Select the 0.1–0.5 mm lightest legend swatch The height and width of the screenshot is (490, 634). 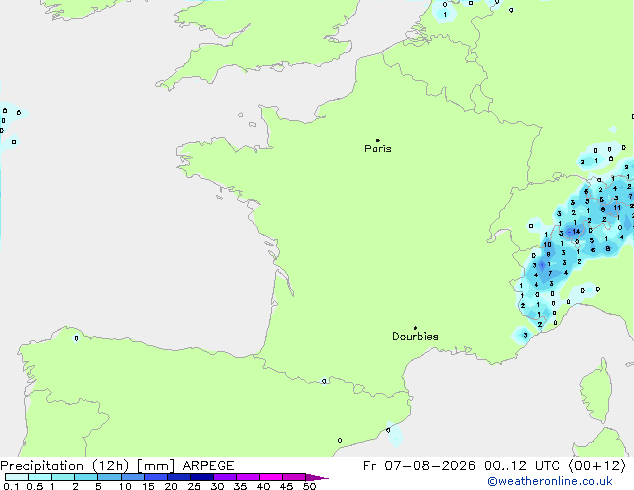[x=17, y=477]
